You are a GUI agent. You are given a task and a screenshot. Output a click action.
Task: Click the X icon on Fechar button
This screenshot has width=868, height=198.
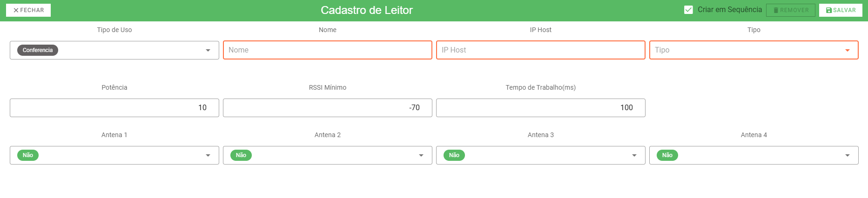point(16,10)
